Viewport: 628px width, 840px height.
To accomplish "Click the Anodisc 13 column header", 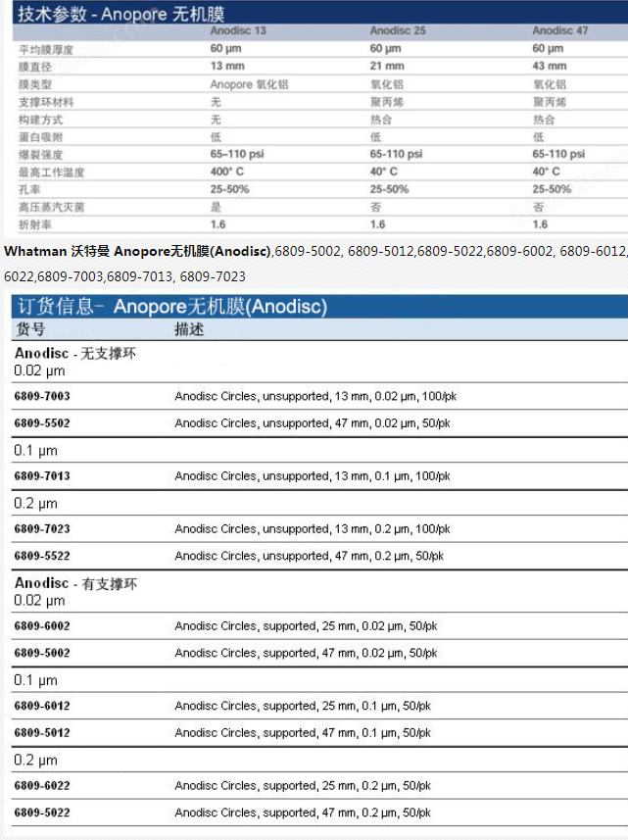I will pos(238,30).
